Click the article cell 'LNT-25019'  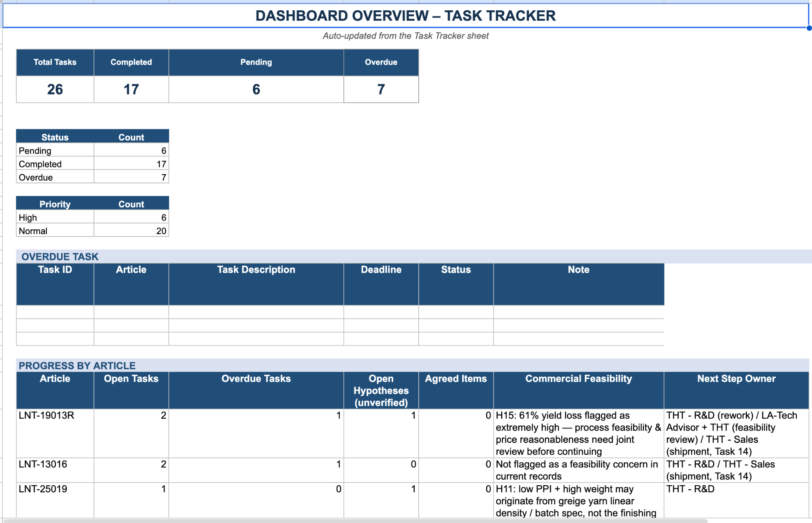pyautogui.click(x=55, y=500)
